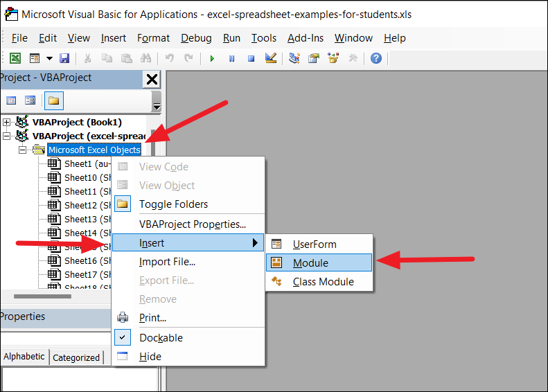Open Properties Window toolbar icon
Screen dimensions: 548x392
(314, 58)
